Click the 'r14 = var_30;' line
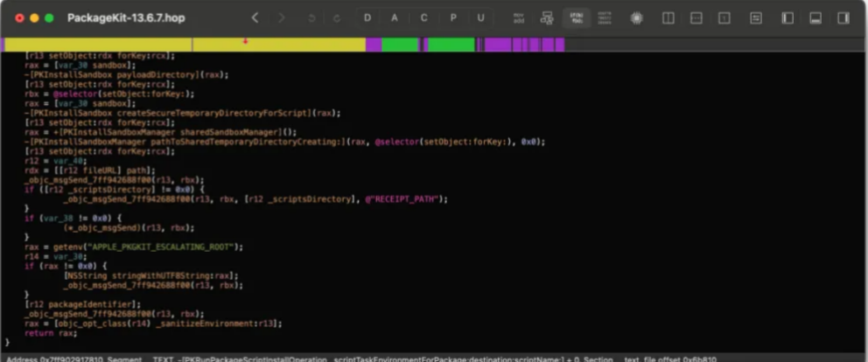 tap(56, 256)
